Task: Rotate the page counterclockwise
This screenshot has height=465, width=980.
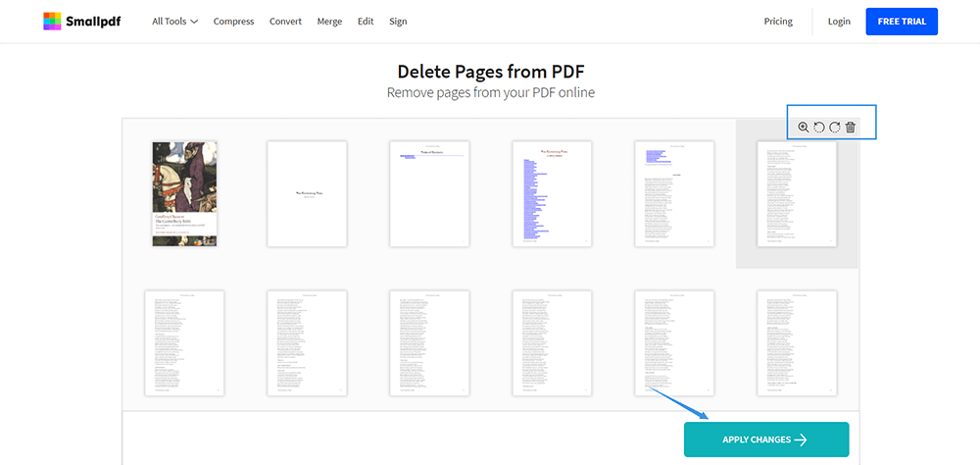Action: (819, 128)
